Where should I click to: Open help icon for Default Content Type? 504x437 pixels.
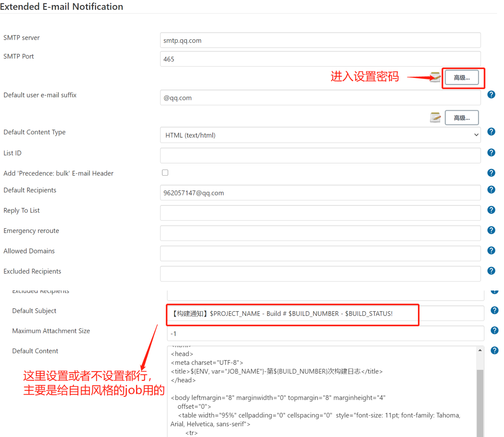click(x=491, y=131)
